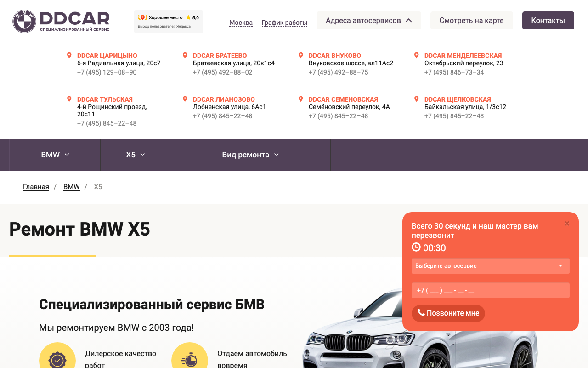This screenshot has width=588, height=368.
Task: Open the Yandex "Хорошее место" rating badge
Action: point(168,22)
